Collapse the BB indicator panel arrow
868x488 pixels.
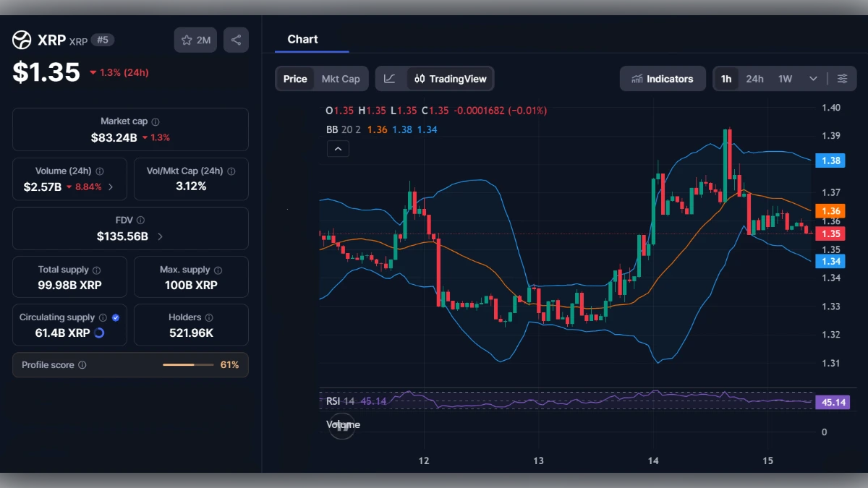338,148
